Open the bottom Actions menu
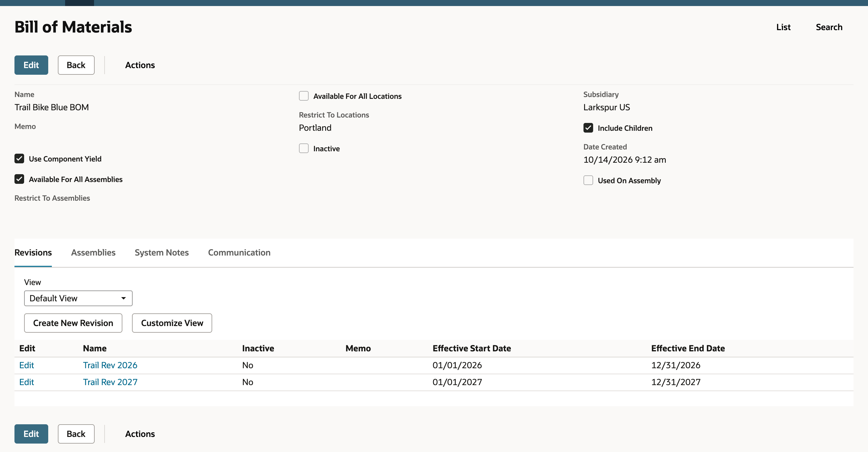The width and height of the screenshot is (868, 452). (x=140, y=434)
